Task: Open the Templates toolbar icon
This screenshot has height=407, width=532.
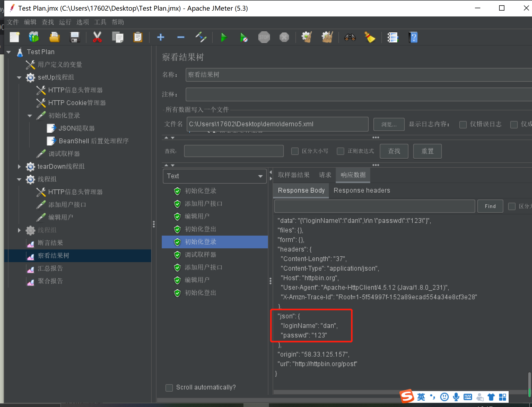Action: [34, 37]
